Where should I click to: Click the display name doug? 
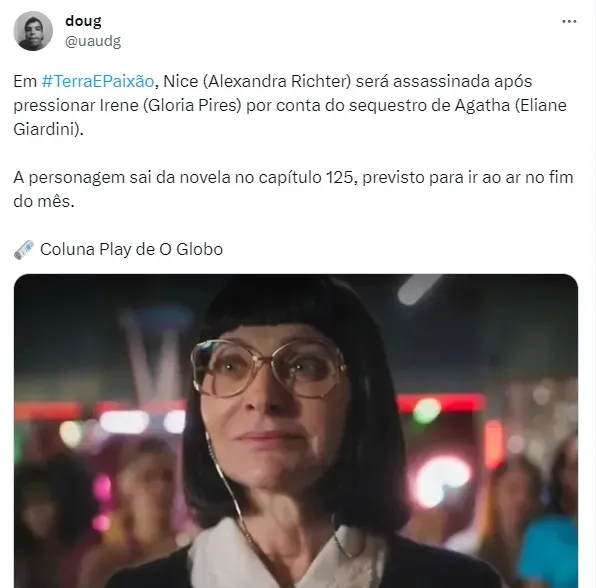(84, 21)
